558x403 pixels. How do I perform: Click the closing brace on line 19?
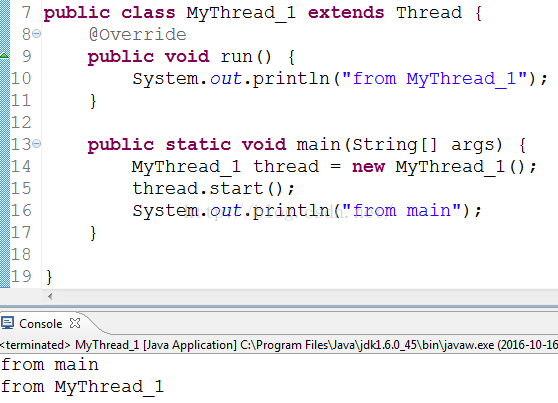point(49,277)
